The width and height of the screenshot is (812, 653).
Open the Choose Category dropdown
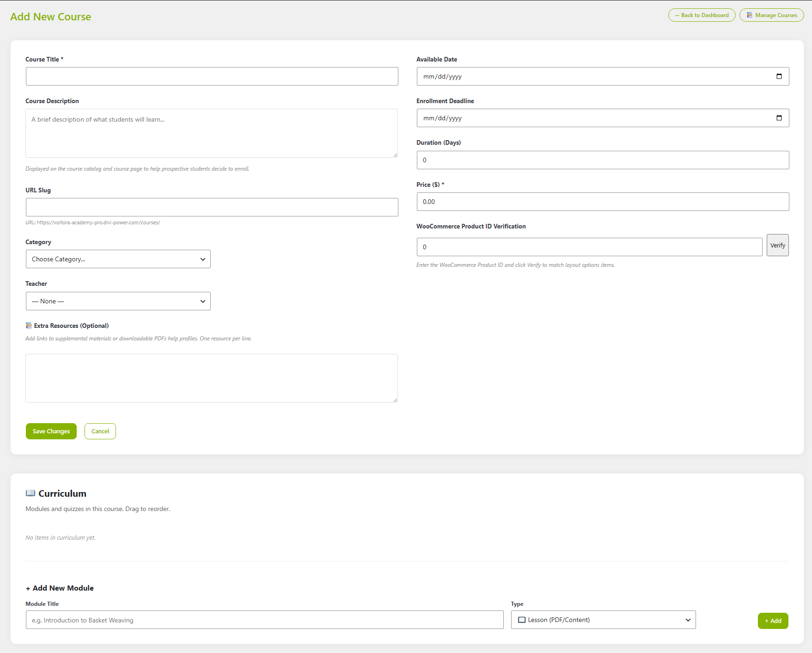[x=118, y=259]
